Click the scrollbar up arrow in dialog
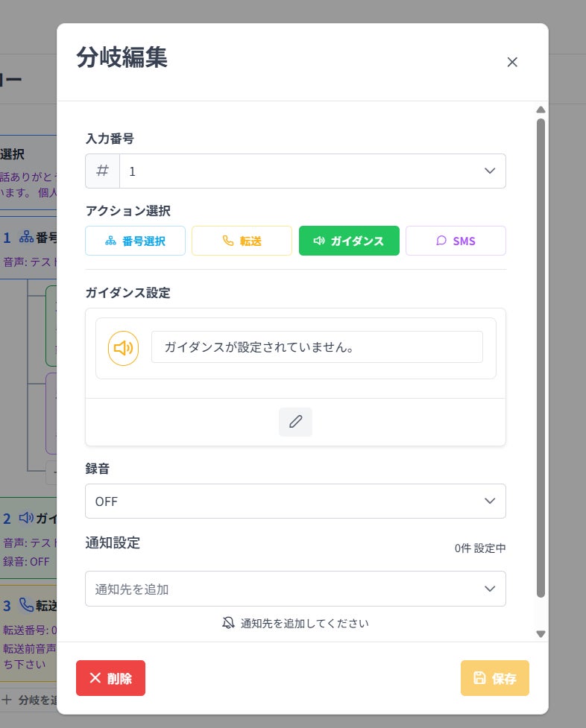The width and height of the screenshot is (586, 728). (x=541, y=110)
